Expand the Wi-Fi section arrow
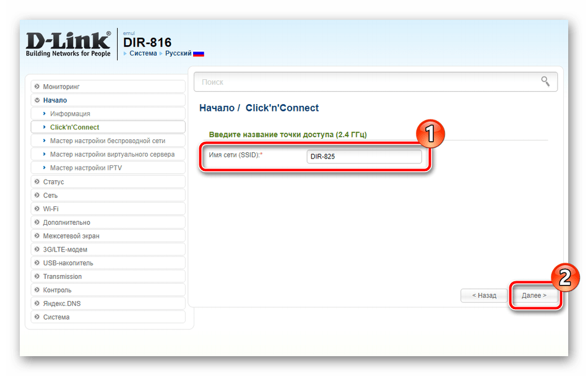Viewport: 588px width, 376px height. (37, 209)
